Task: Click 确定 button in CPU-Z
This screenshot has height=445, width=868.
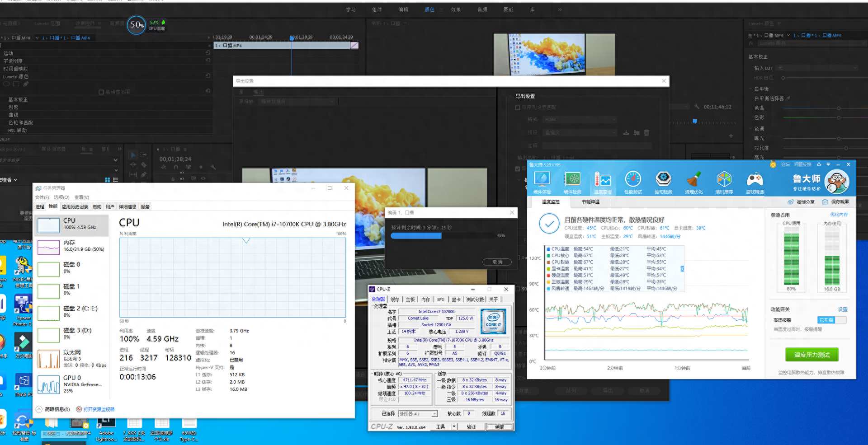Action: (500, 426)
